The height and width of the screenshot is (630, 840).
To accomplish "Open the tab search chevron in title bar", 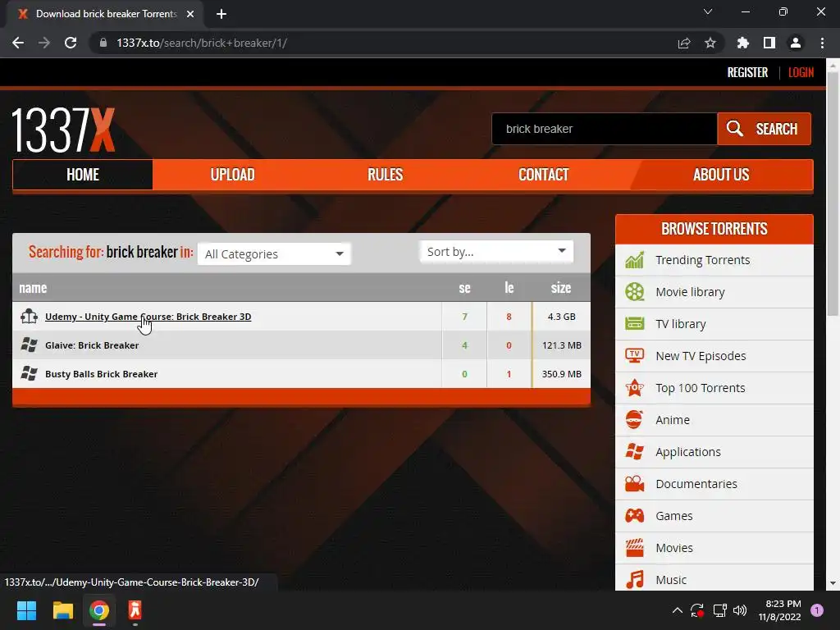I will coord(708,11).
